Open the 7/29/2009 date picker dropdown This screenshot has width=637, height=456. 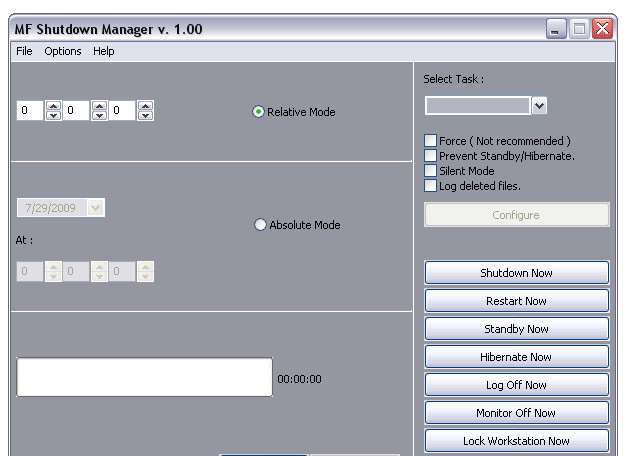click(x=95, y=208)
